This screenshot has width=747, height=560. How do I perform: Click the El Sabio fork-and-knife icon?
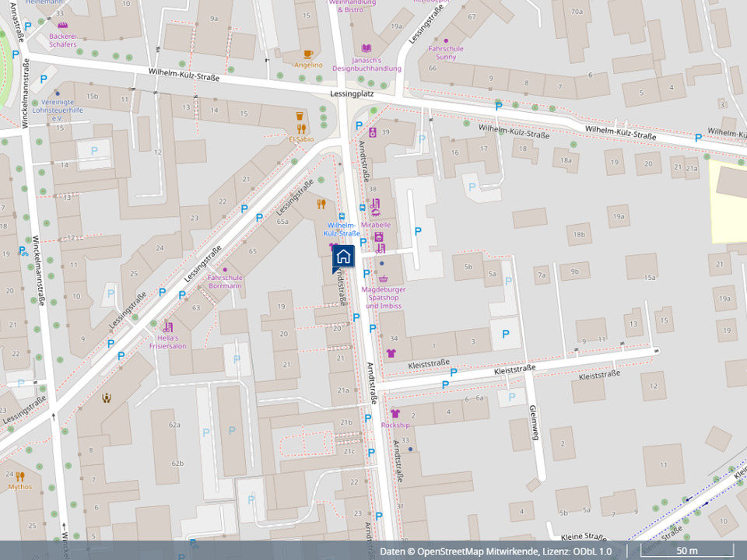pyautogui.click(x=301, y=128)
